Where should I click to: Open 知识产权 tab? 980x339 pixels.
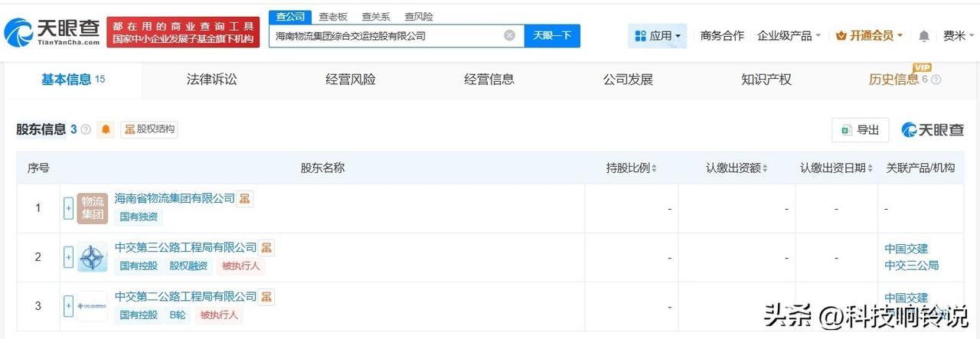pyautogui.click(x=766, y=80)
